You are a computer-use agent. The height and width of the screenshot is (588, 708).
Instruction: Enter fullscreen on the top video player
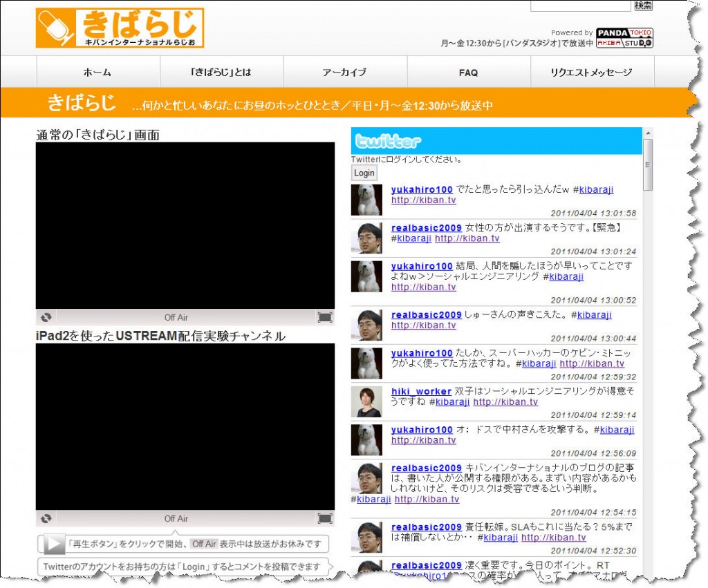pos(325,316)
